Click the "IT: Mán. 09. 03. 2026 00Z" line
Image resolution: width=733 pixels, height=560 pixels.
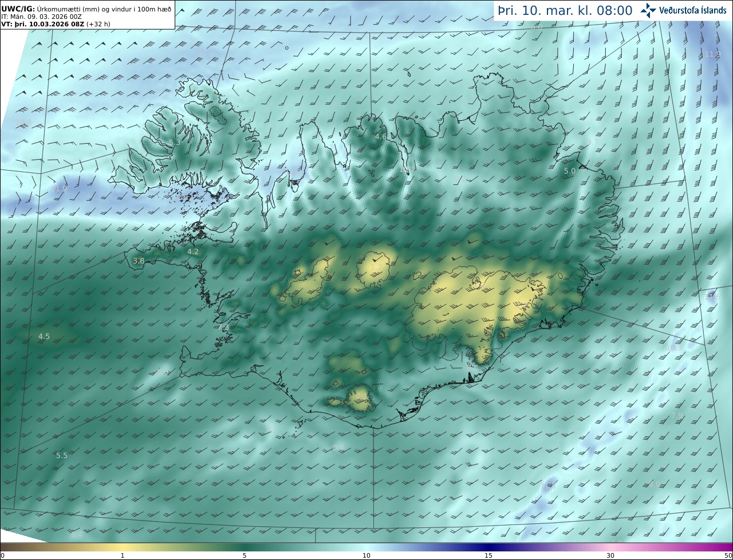(42, 17)
